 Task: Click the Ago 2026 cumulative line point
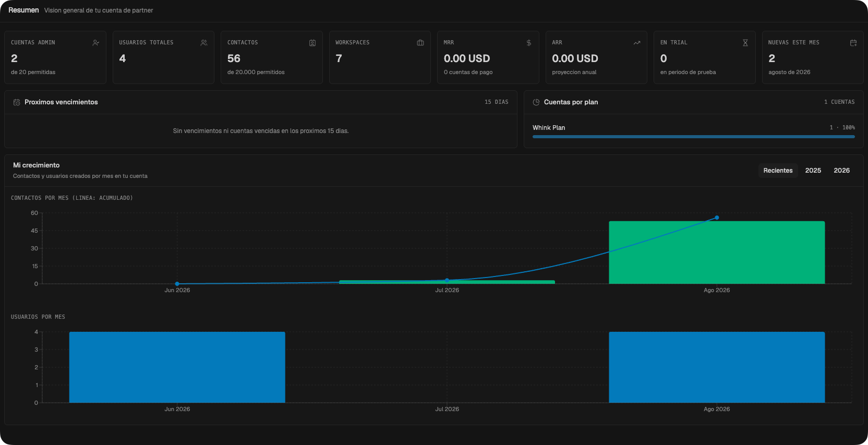[717, 218]
